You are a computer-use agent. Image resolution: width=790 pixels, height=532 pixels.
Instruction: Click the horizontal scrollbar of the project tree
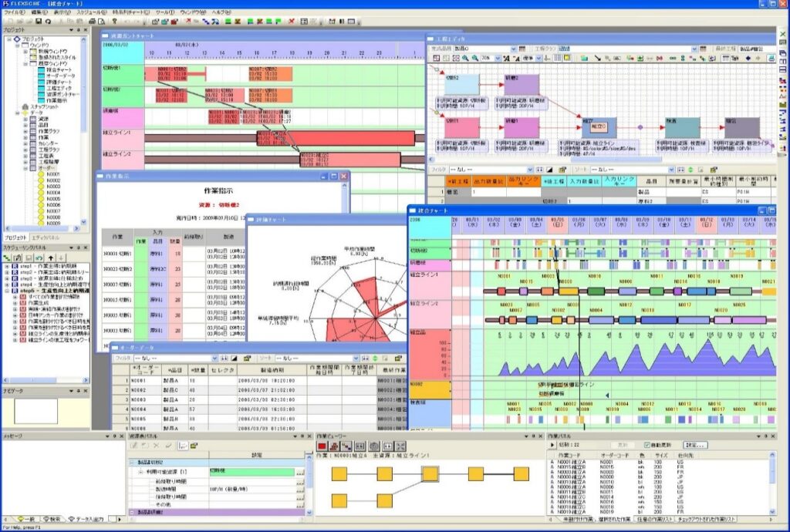tap(42, 228)
